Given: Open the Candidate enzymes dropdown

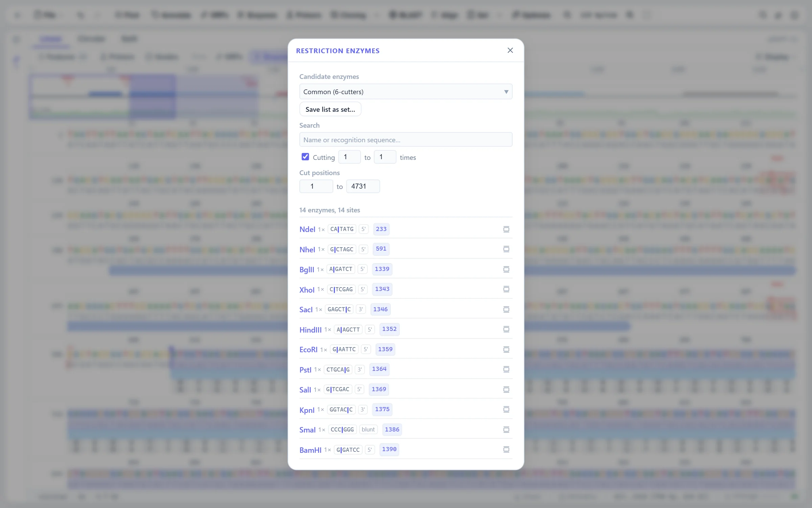Looking at the screenshot, I should 406,92.
